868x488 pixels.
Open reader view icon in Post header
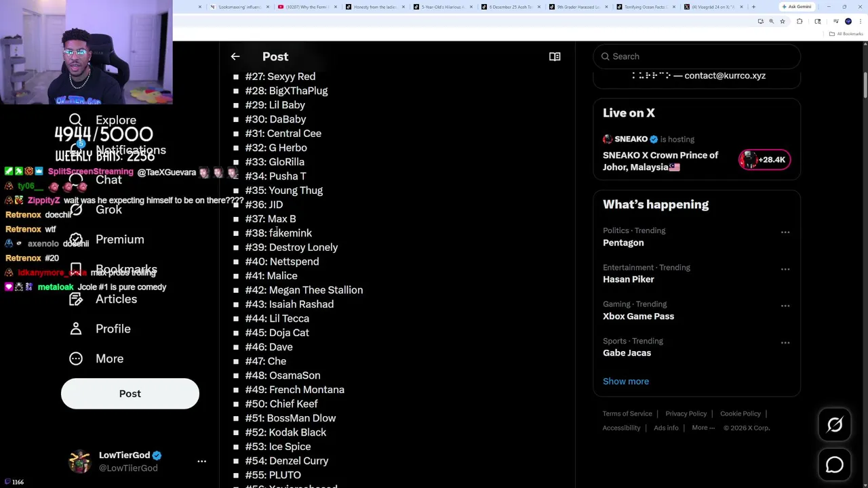[x=555, y=56]
